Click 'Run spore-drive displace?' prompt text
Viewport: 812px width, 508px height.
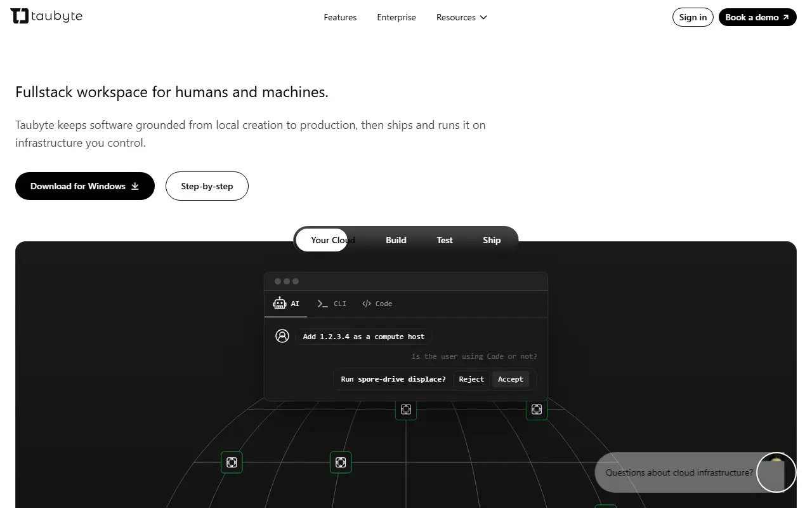393,379
